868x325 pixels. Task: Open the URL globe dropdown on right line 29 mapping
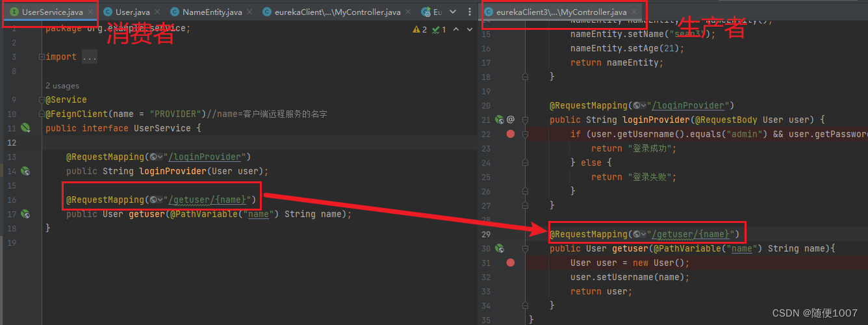(639, 234)
